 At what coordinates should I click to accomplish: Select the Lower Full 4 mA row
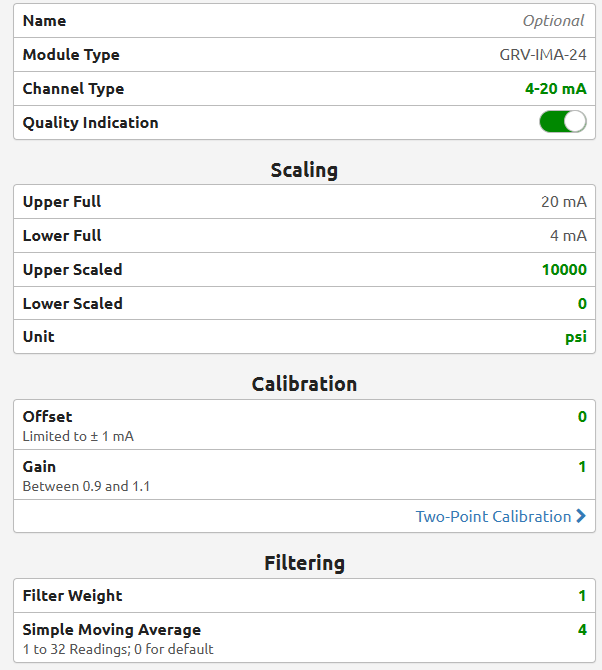304,235
